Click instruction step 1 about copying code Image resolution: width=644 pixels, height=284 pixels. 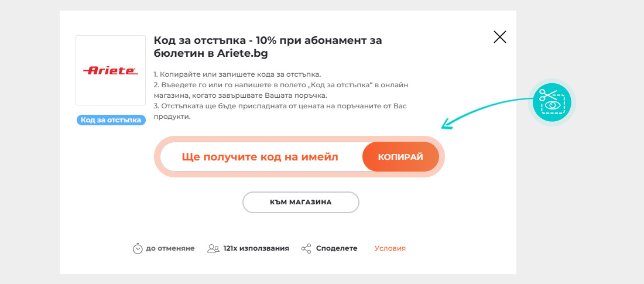(x=237, y=74)
